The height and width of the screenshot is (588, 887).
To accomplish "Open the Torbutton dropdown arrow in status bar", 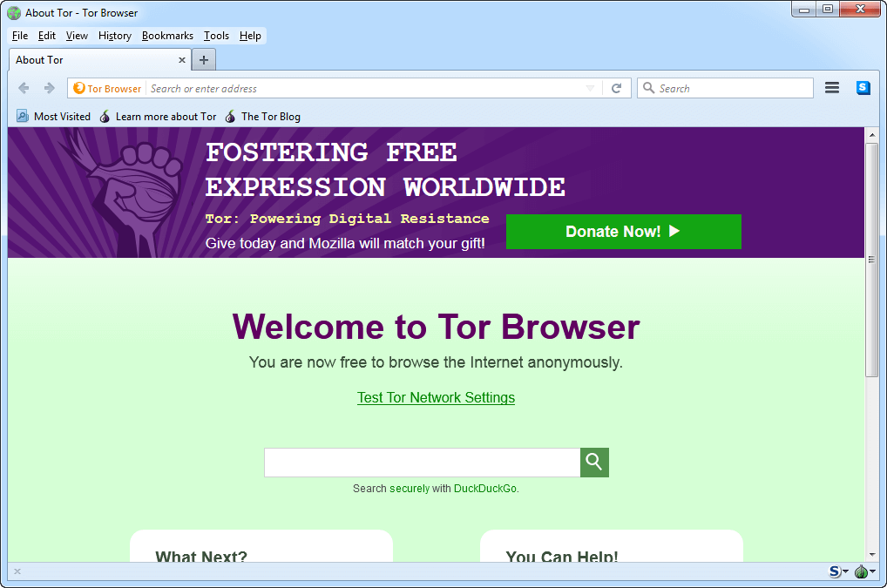I will [872, 571].
